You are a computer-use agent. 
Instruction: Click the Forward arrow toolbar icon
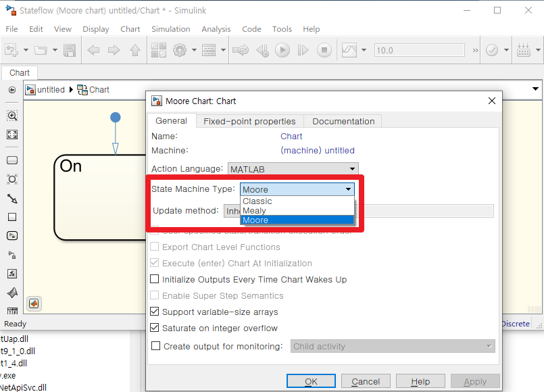coord(114,50)
